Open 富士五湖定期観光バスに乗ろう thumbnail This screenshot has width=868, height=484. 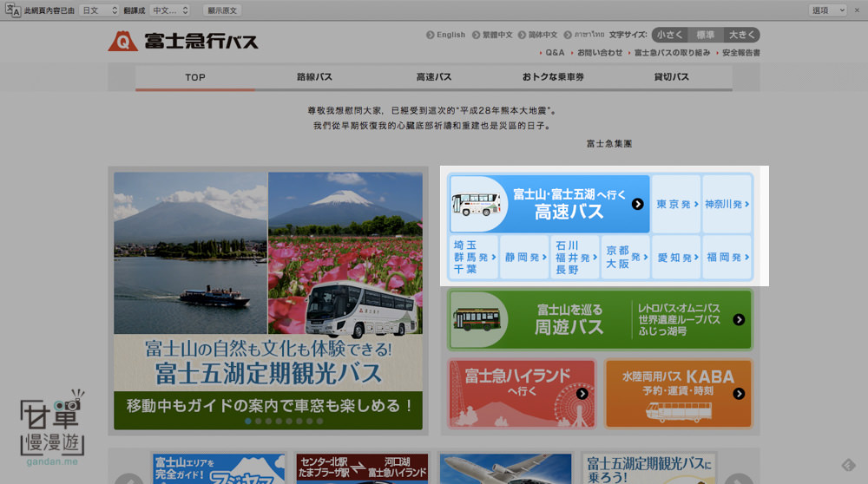click(648, 468)
